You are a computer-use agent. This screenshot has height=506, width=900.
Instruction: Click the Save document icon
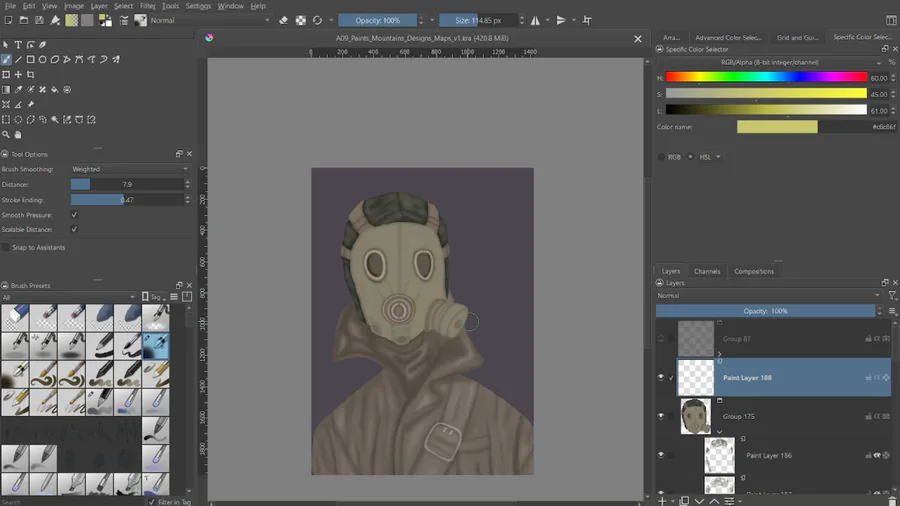[38, 20]
